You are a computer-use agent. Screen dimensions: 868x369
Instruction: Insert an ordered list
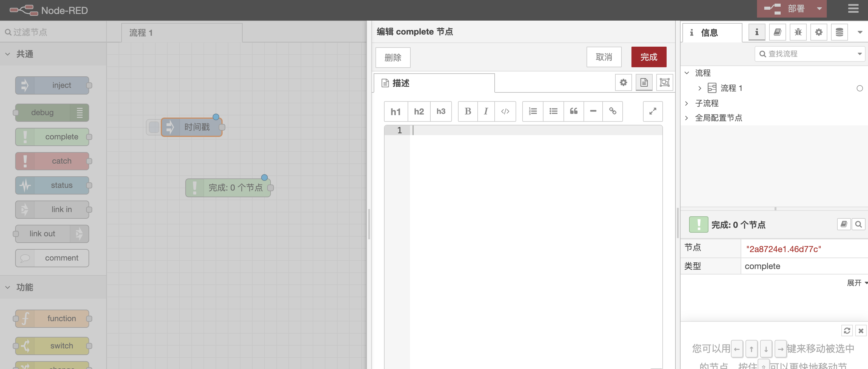click(533, 111)
